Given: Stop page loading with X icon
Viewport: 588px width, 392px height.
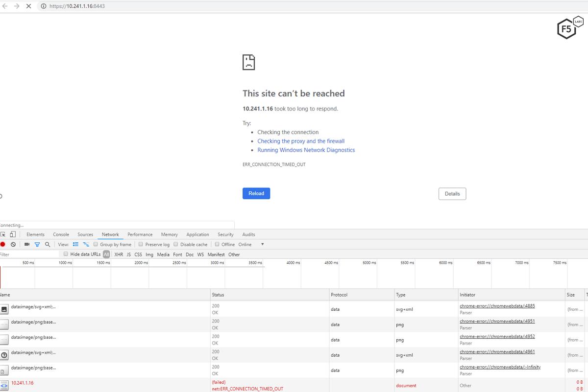Looking at the screenshot, I should pos(28,6).
